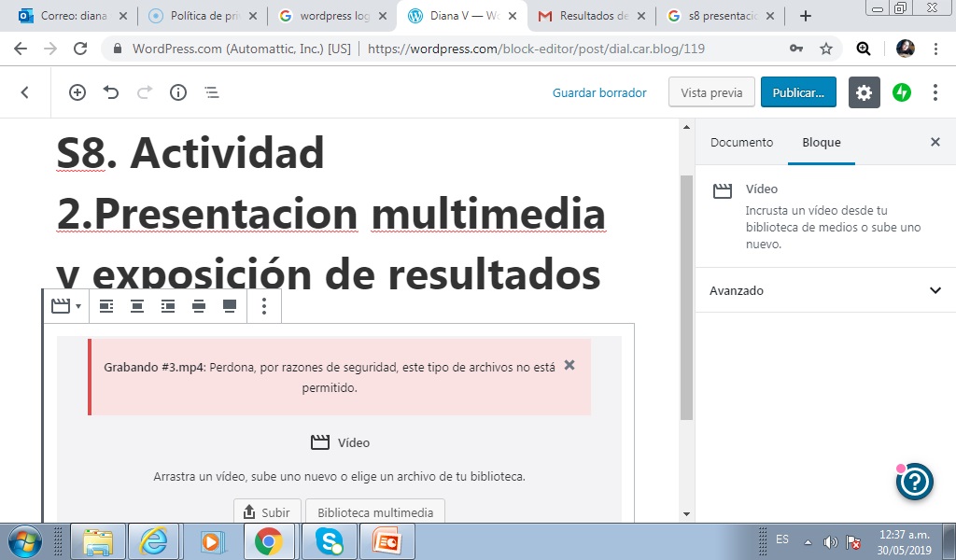Click the Publicar button
Image resolution: width=956 pixels, height=560 pixels.
pos(798,92)
